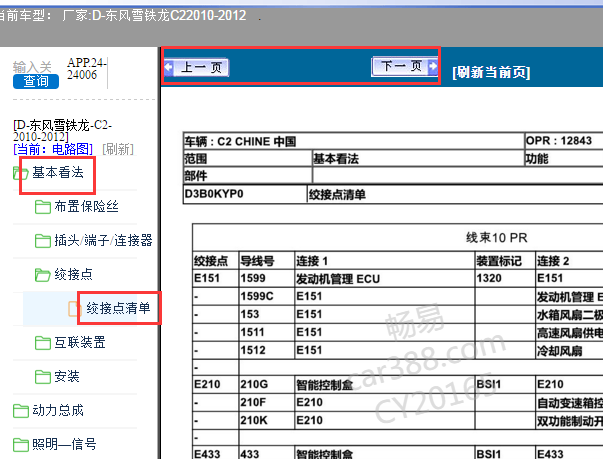Click the 上一页 previous page button
Viewport: 603px width, 459px height.
click(197, 68)
